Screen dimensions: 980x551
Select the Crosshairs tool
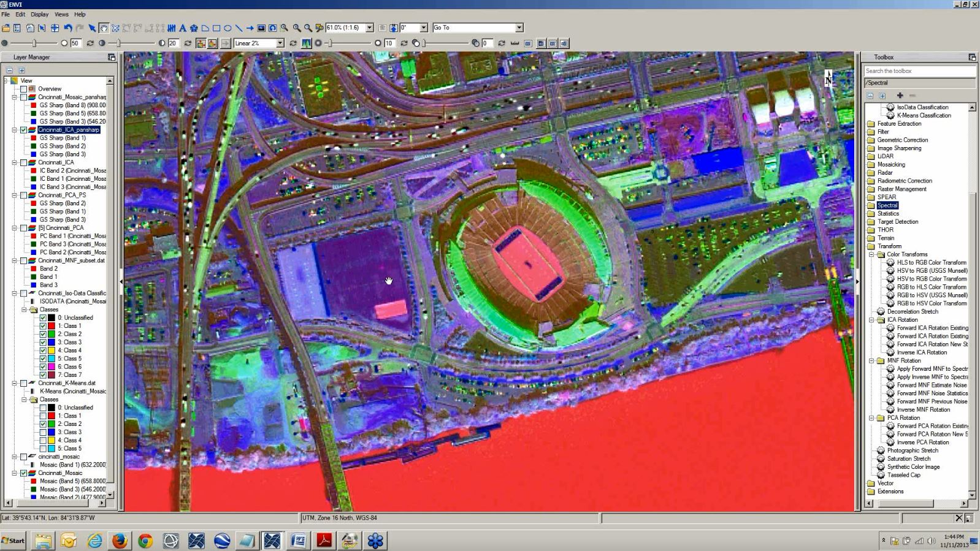click(x=55, y=28)
